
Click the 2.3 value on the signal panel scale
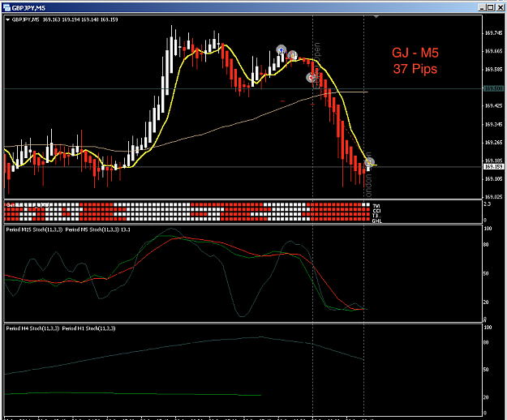pyautogui.click(x=488, y=204)
